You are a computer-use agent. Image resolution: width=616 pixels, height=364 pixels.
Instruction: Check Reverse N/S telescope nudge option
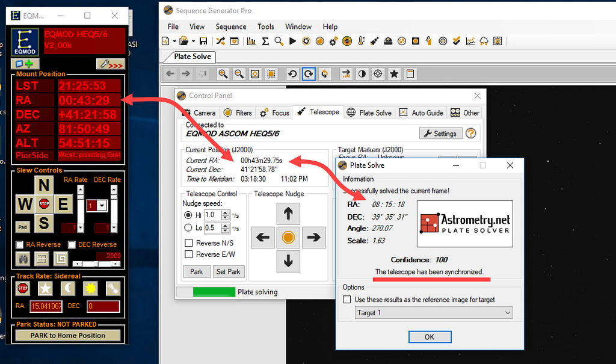point(189,242)
